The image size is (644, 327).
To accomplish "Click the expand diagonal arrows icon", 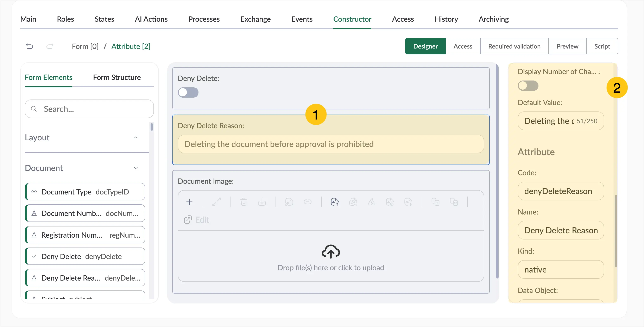I will [x=216, y=202].
